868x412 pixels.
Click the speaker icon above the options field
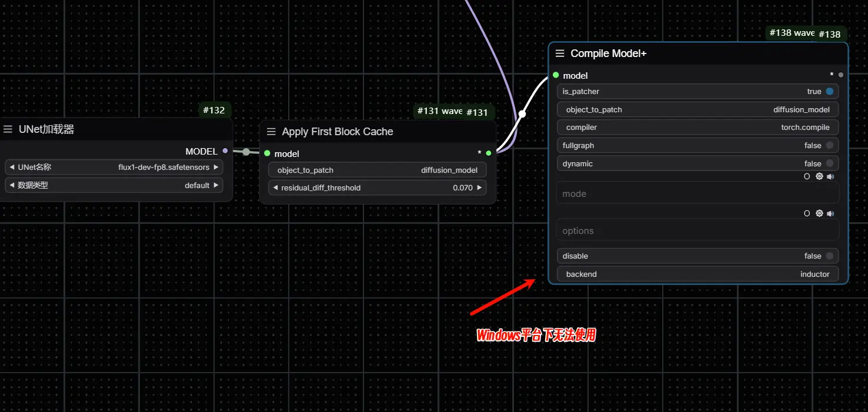(830, 213)
